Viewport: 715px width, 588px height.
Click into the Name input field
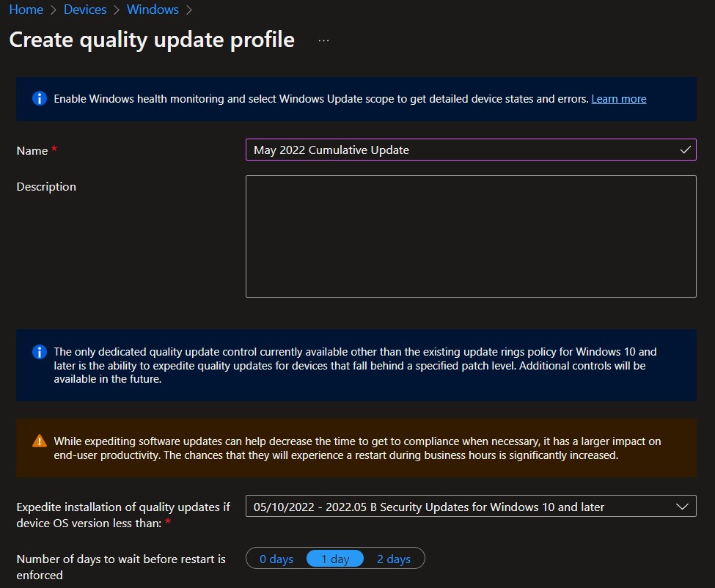471,150
